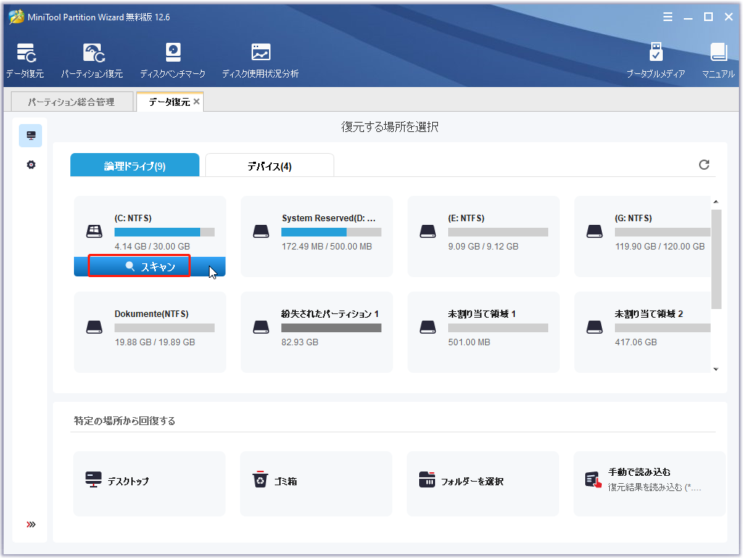
Task: Open settings gear in left sidebar
Action: click(x=31, y=165)
